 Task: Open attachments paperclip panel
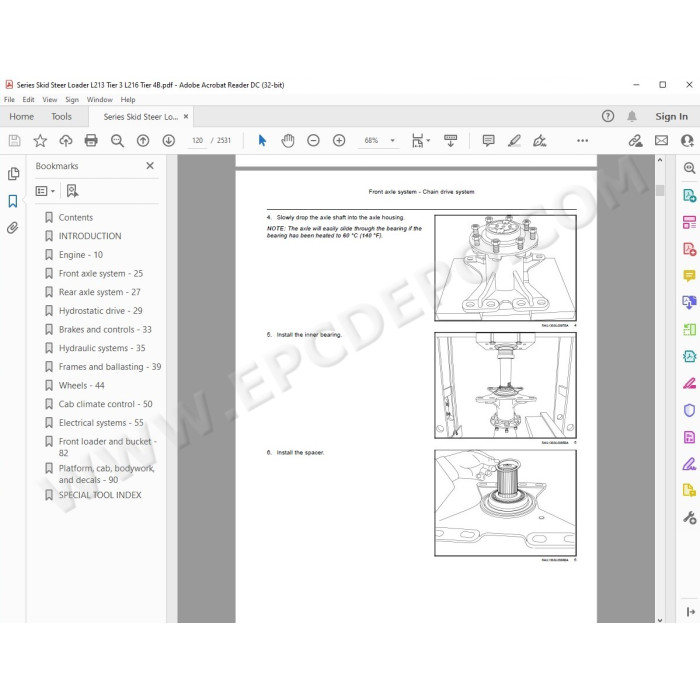12,228
